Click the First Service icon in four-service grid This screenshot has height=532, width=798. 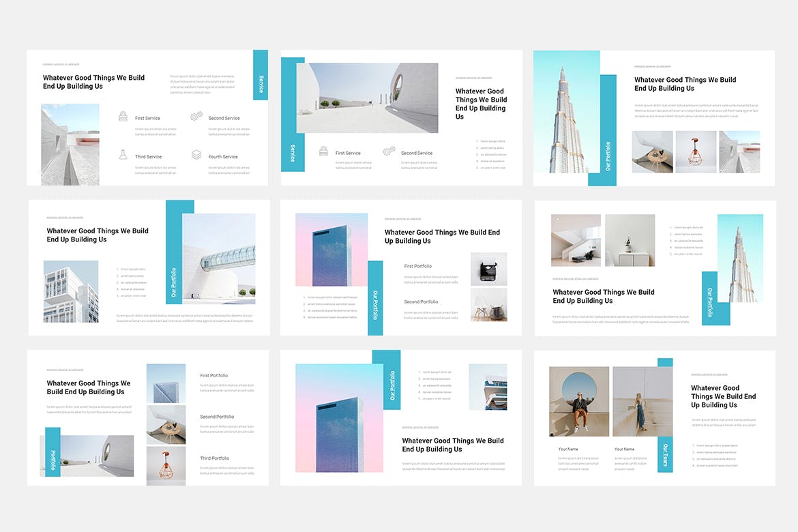click(123, 117)
